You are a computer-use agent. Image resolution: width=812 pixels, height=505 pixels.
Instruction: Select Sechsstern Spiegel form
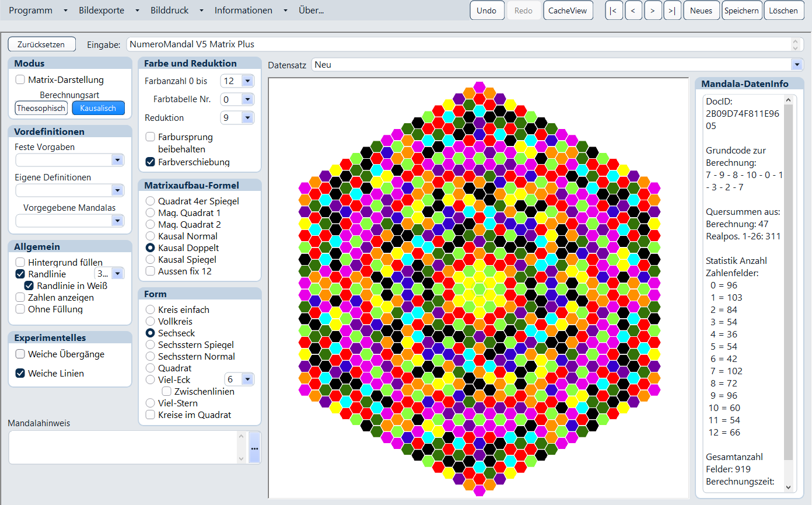(150, 345)
